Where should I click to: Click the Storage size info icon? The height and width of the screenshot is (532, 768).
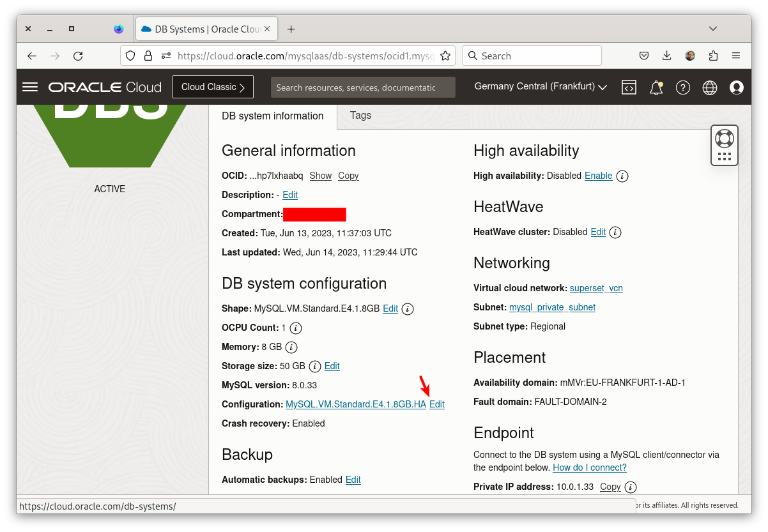tap(314, 366)
